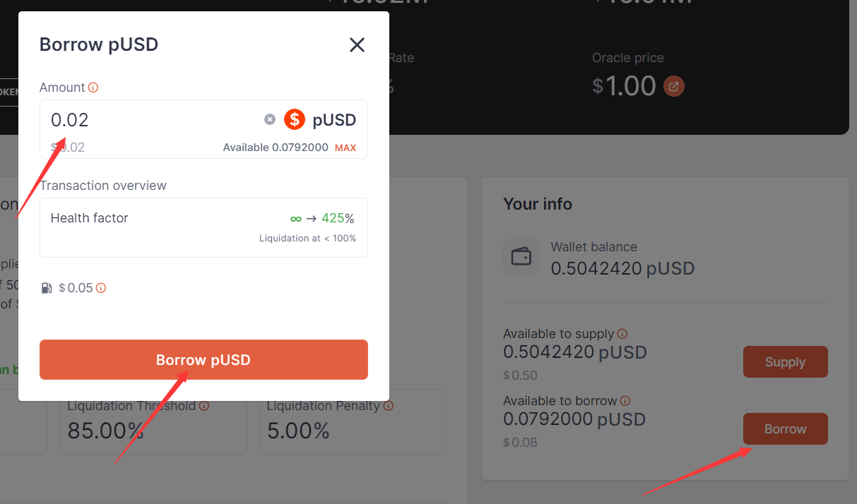Confirm with the Borrow pUSD button
Screen dimensions: 857x504
[x=203, y=360]
